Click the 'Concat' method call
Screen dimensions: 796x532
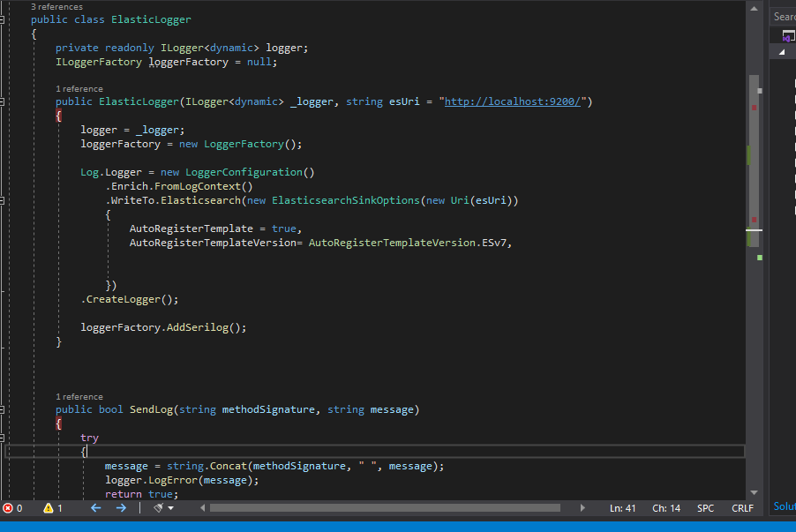click(x=228, y=466)
